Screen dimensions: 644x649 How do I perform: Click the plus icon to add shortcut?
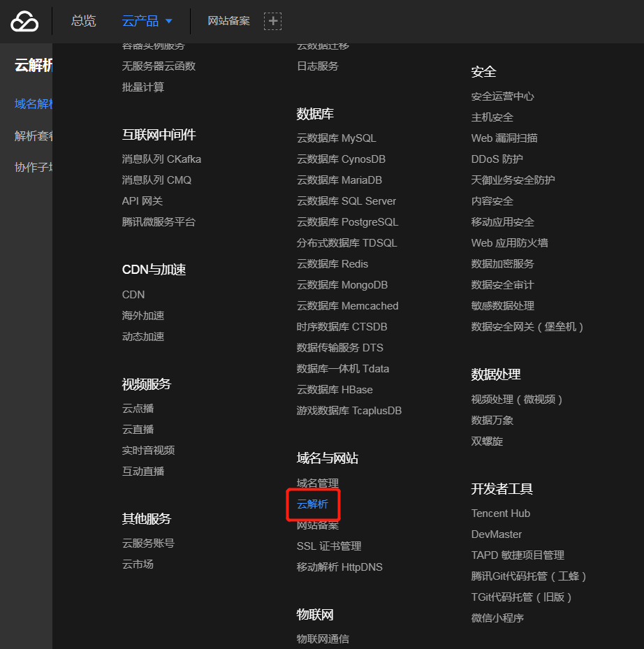(x=272, y=21)
